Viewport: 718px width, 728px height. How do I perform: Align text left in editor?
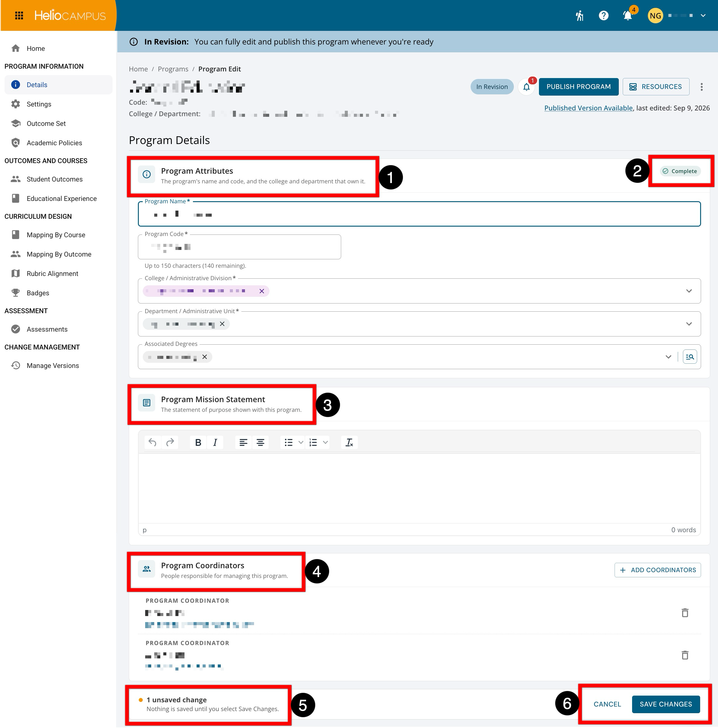(x=243, y=442)
